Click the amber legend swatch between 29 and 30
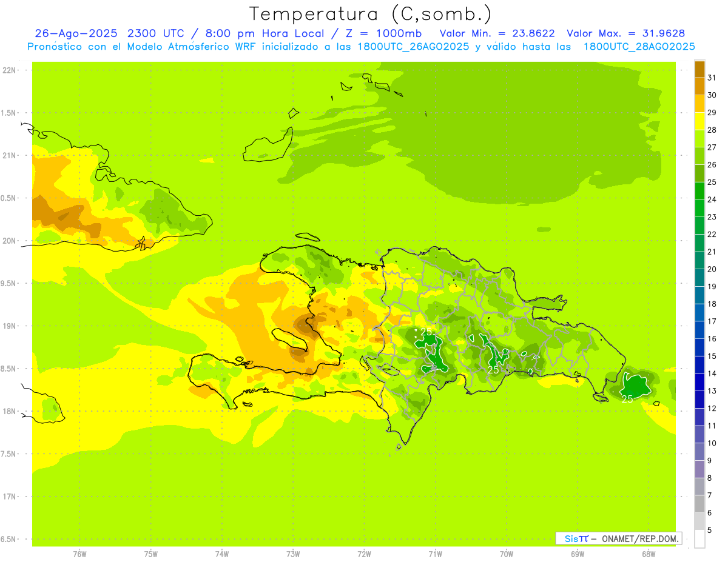Viewport: 728px width, 562px height. [699, 104]
